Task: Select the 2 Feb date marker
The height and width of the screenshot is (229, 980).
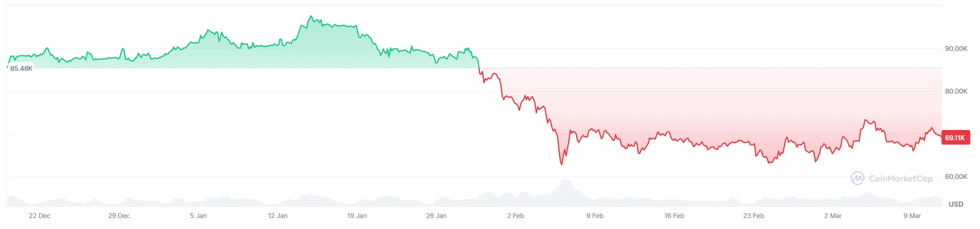Action: click(515, 216)
